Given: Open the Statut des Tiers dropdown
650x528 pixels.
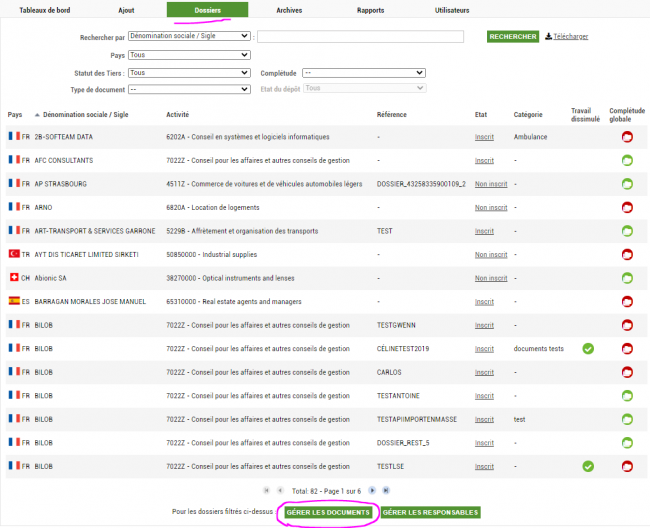Looking at the screenshot, I should 189,73.
